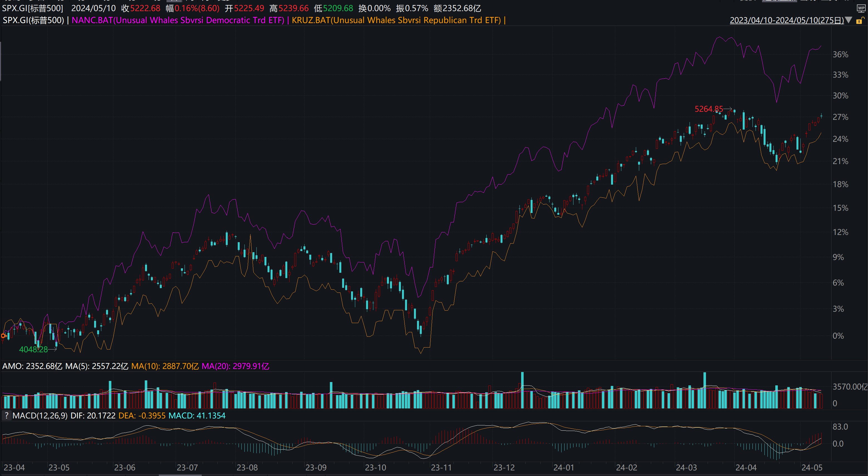Click the highlighted bottom scrollbar segment
This screenshot has width=868, height=476.
click(x=180, y=475)
